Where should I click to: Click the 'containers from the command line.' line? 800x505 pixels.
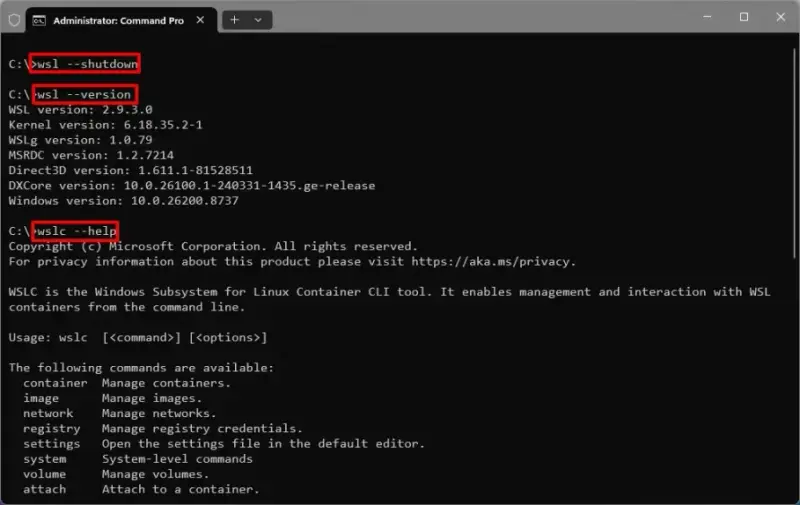point(127,307)
